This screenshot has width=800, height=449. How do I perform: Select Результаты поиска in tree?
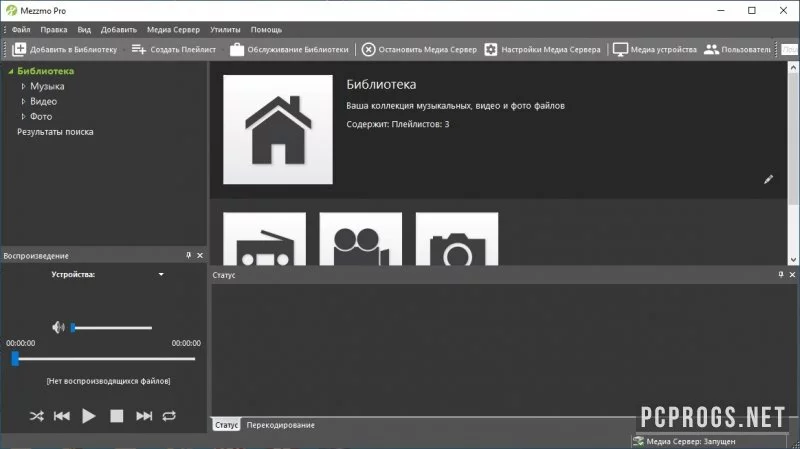click(x=55, y=132)
